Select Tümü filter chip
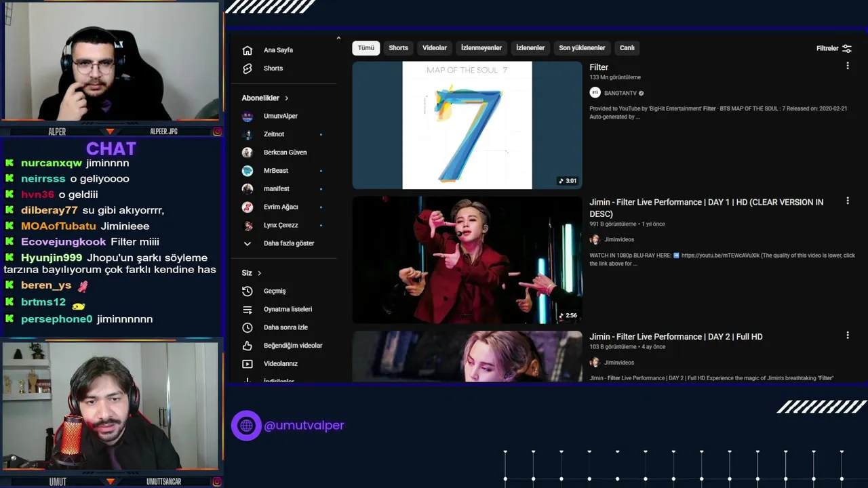Image resolution: width=868 pixels, height=488 pixels. (366, 48)
